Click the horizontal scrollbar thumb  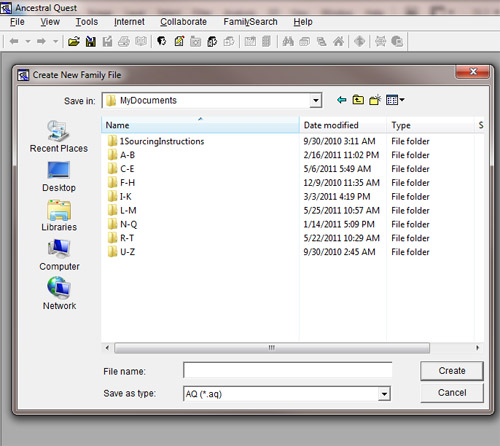pos(272,348)
